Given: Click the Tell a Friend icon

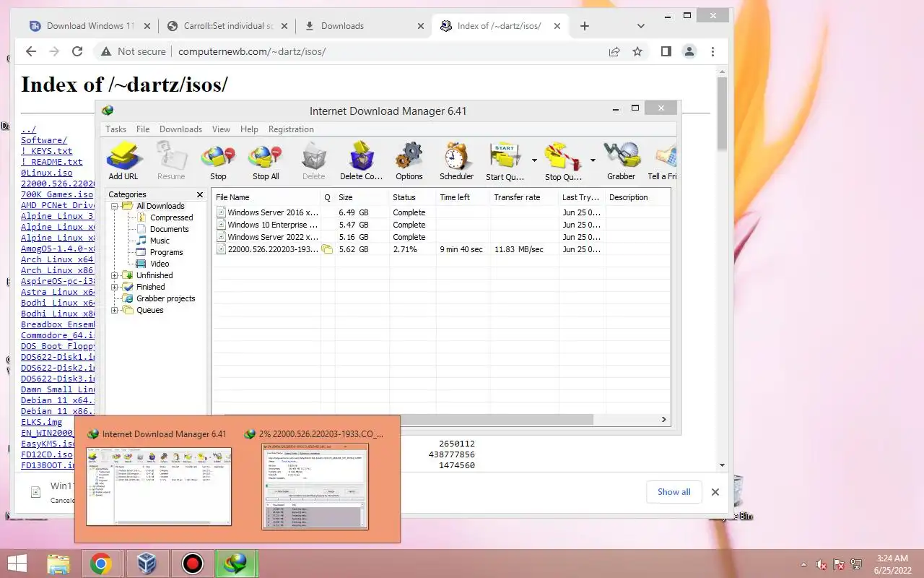Looking at the screenshot, I should tap(663, 160).
